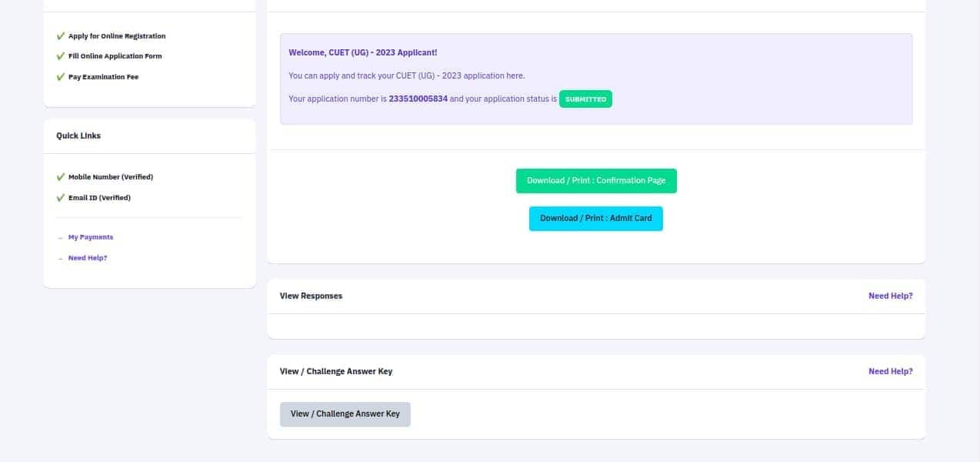
Task: Click the grey View / Challenge Answer Key button
Action: click(x=345, y=413)
